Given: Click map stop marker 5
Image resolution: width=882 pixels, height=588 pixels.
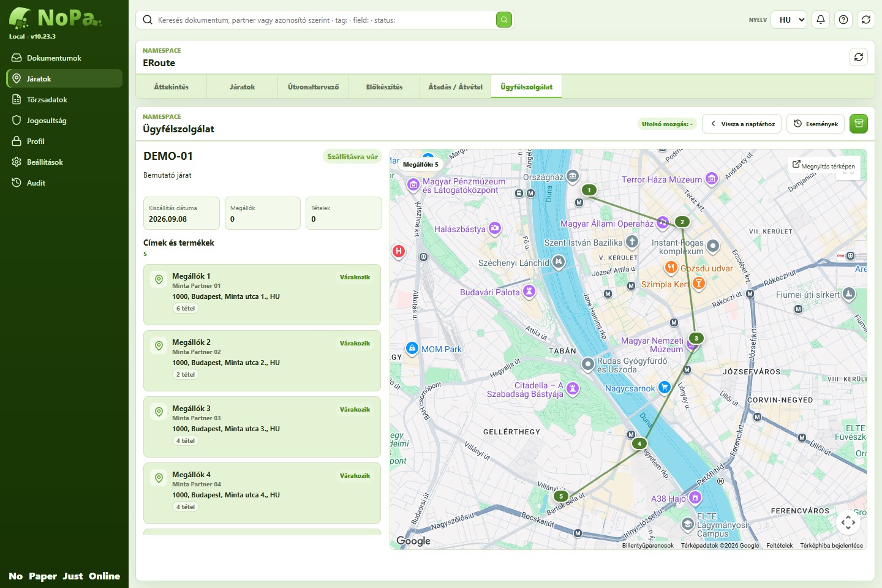Looking at the screenshot, I should coord(561,496).
